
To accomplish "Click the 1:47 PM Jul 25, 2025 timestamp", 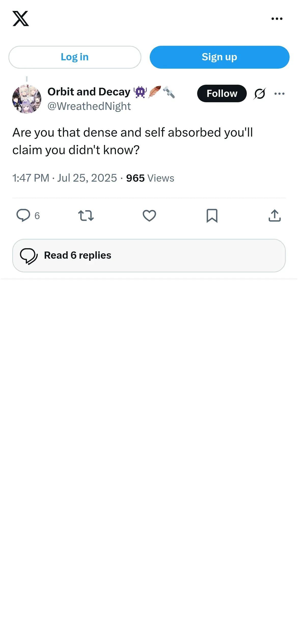I will pyautogui.click(x=65, y=178).
